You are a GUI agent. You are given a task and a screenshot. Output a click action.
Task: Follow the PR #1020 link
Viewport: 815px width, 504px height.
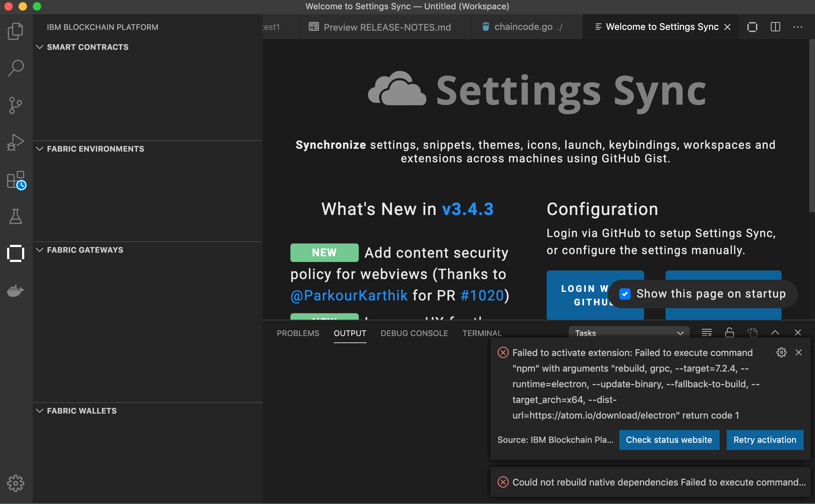click(x=482, y=295)
